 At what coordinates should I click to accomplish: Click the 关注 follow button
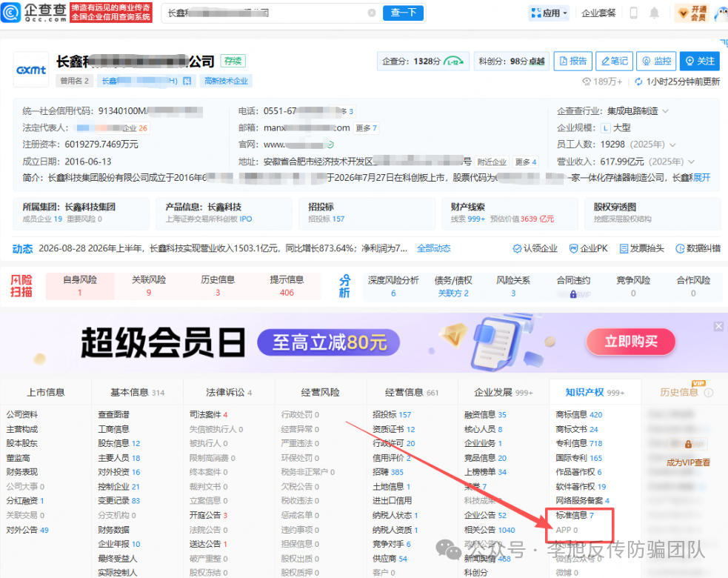700,61
